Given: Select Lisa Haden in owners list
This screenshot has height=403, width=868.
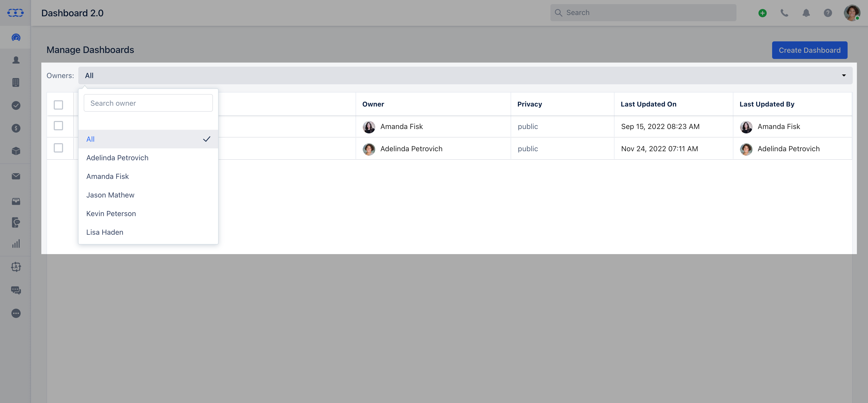Looking at the screenshot, I should pyautogui.click(x=148, y=232).
